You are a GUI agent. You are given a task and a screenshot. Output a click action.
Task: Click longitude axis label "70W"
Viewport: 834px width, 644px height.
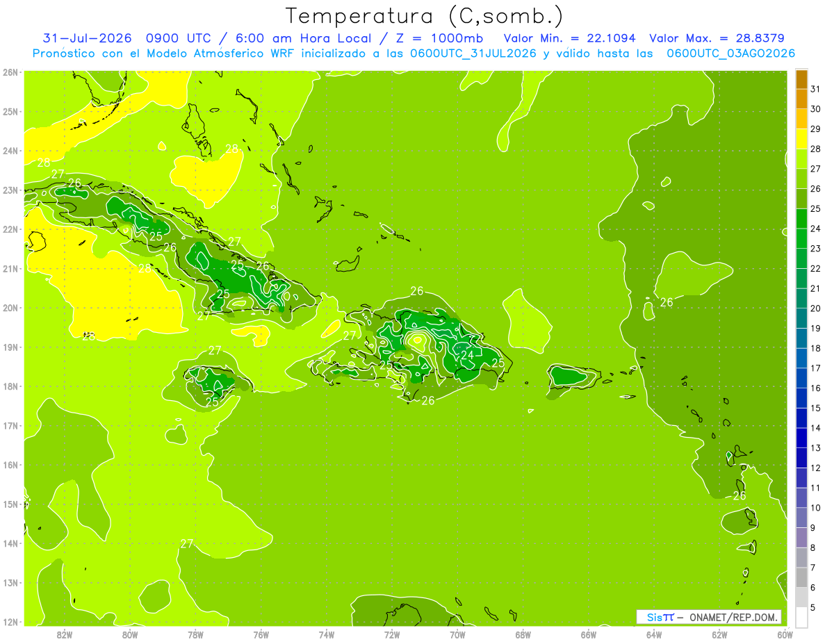click(x=457, y=634)
